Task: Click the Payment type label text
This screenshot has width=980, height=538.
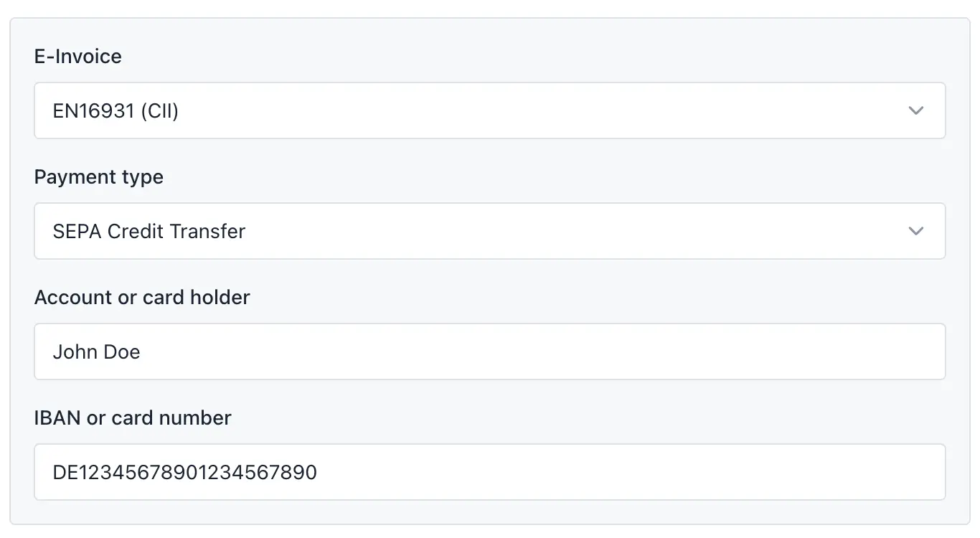Action: pyautogui.click(x=98, y=176)
